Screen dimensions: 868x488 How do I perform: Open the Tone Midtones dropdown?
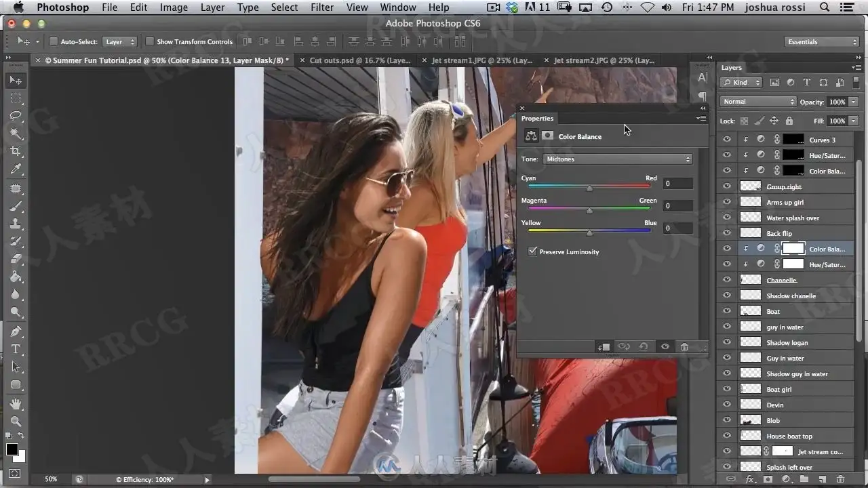click(617, 159)
